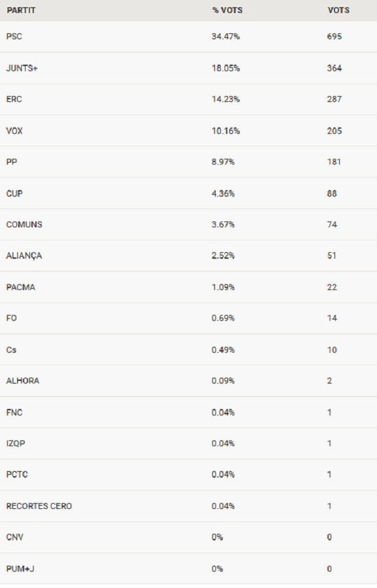Select the IZQP party row

tap(188, 444)
